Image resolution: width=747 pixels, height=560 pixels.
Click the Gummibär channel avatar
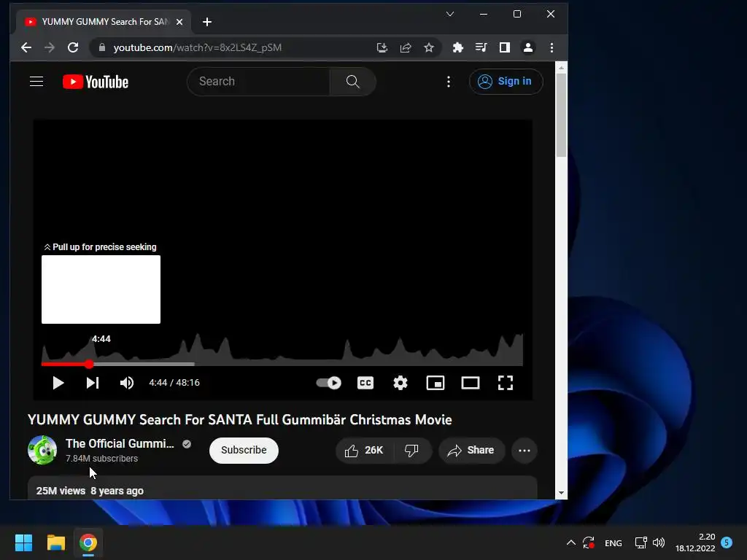pyautogui.click(x=42, y=450)
